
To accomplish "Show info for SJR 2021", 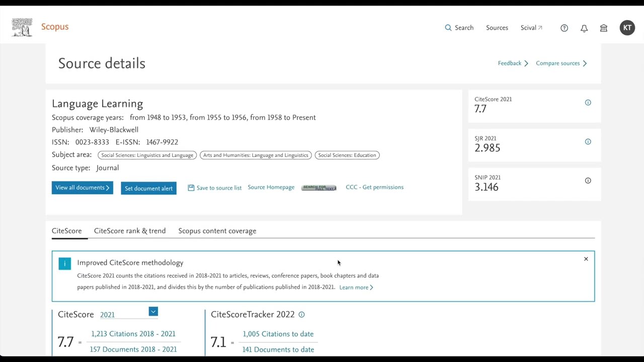I will (588, 142).
